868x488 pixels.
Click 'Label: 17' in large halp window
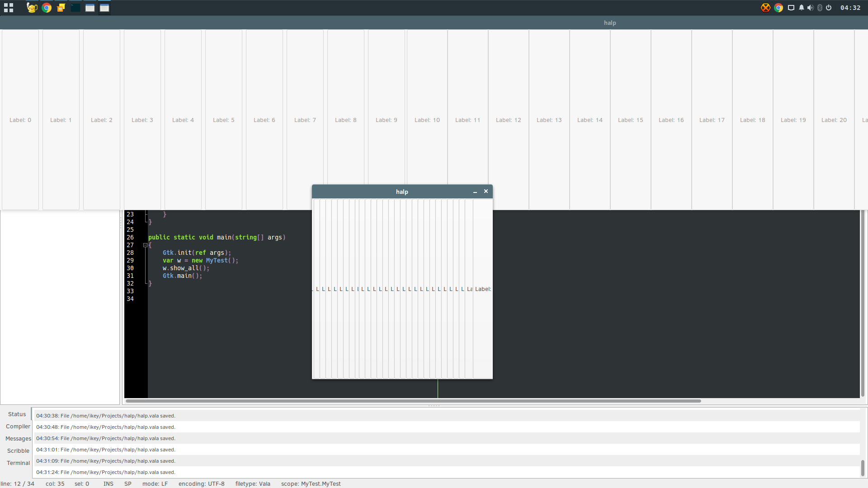(x=712, y=120)
